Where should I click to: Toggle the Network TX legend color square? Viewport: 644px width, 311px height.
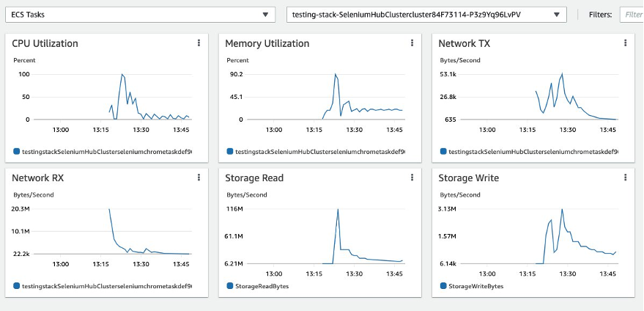[443, 151]
